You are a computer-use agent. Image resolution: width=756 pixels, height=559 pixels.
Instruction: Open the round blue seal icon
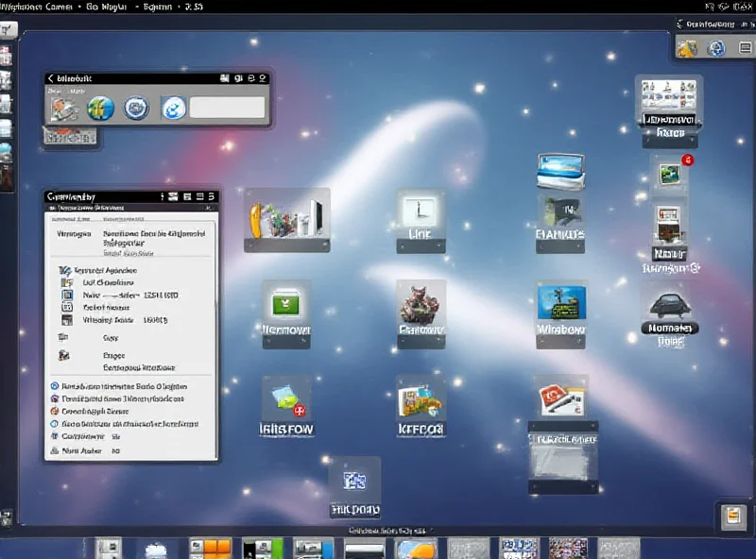[x=136, y=108]
